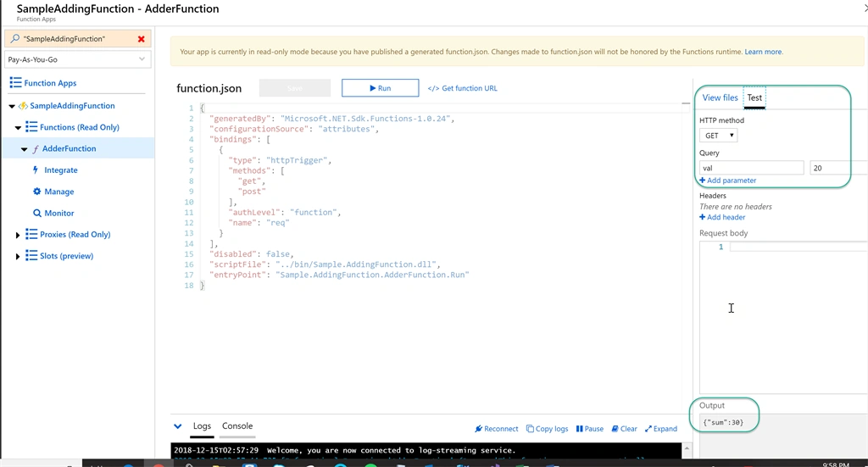Click the query name field containing val
Screen dimensions: 868x467
(751, 168)
